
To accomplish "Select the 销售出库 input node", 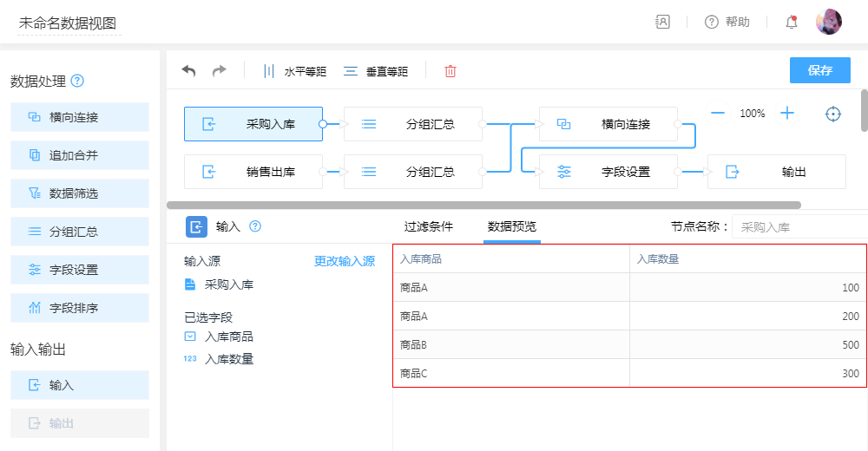I will pos(253,172).
